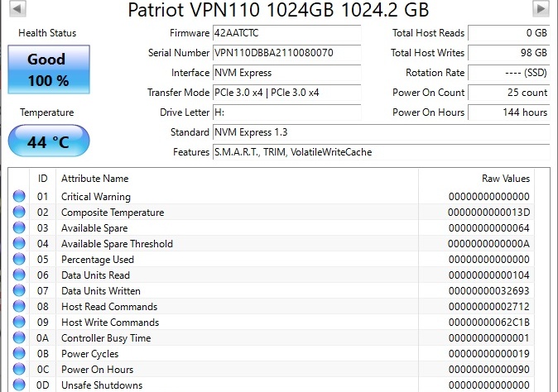Click status orb for Percentage Used row
The height and width of the screenshot is (392, 558).
[x=19, y=259]
